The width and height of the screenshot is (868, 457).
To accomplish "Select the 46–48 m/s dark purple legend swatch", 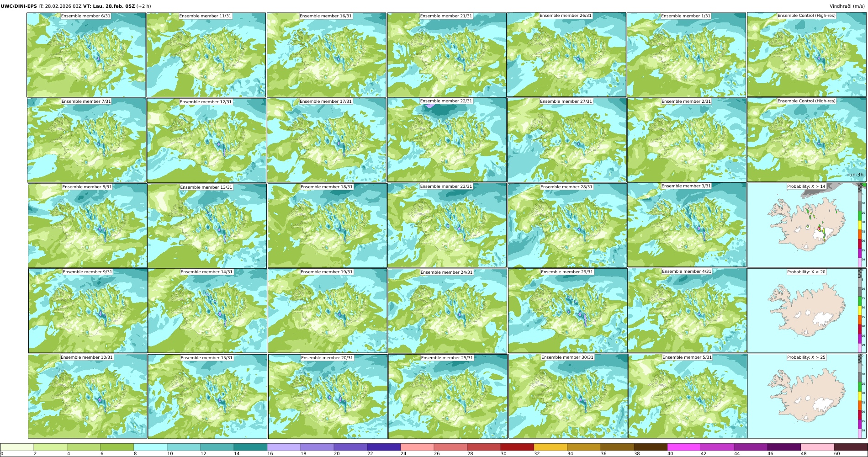I will (784, 447).
